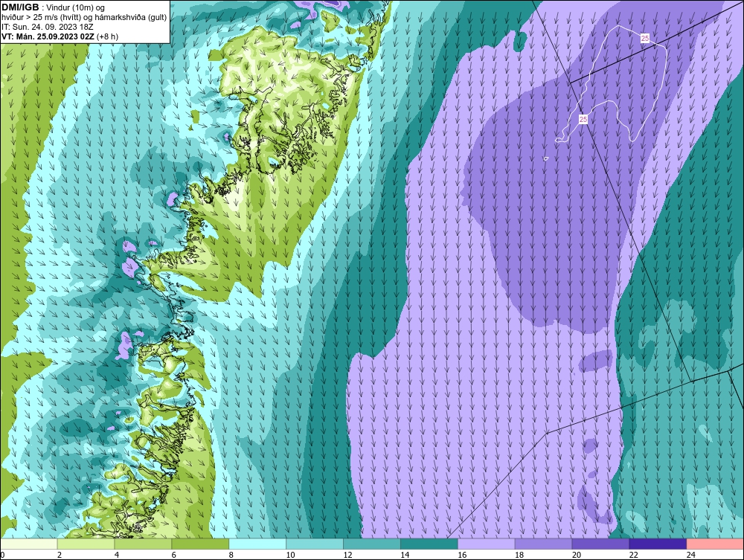Click the 2-4 m/s light green legend swatch
This screenshot has height=560, width=744.
click(x=86, y=544)
